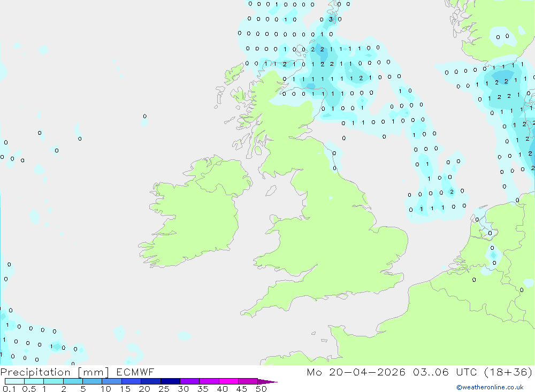Click the legend label "45"
Screen dimensions: 535x392
point(242,389)
